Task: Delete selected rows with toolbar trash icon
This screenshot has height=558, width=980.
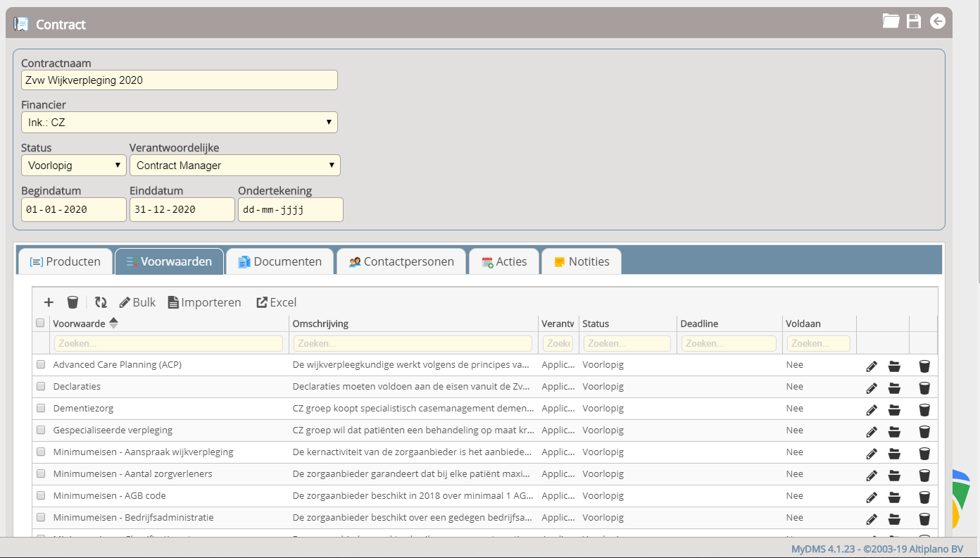Action: click(x=73, y=302)
